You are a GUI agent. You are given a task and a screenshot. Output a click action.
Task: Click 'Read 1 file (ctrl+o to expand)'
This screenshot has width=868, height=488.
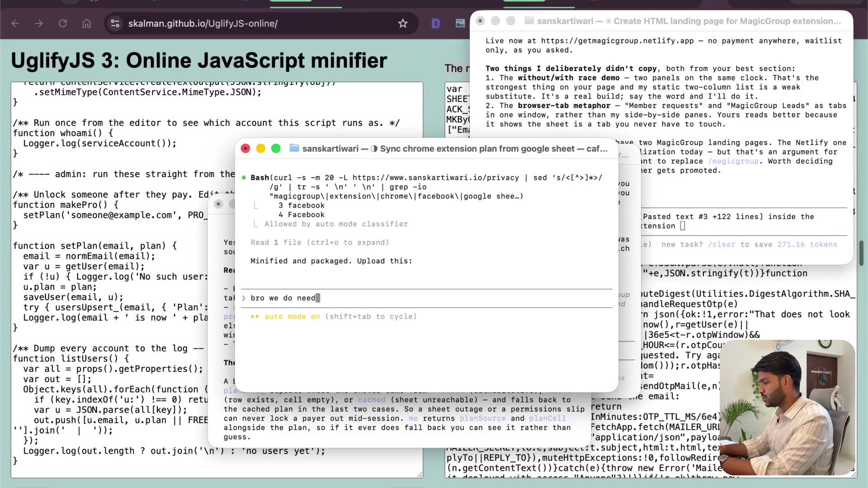(x=320, y=243)
